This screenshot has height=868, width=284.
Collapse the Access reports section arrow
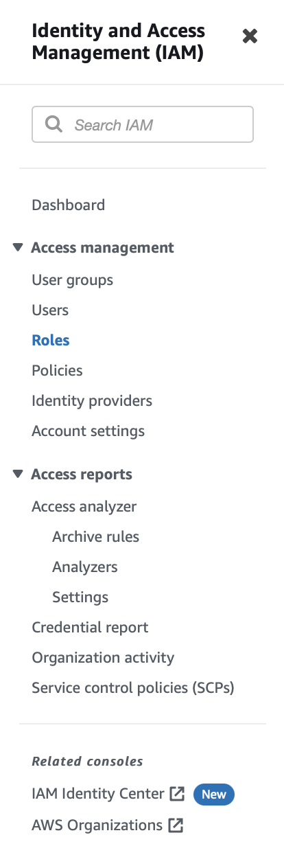click(x=18, y=474)
